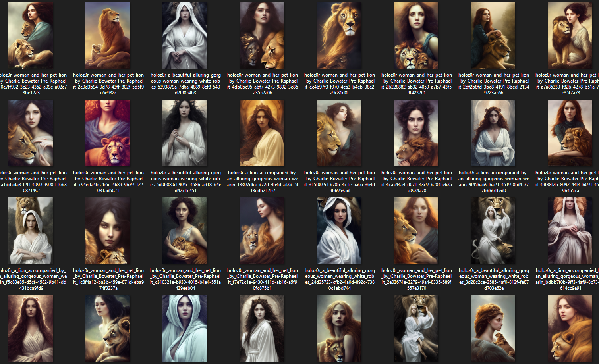Click the file name containing 24d25723-cfb2-4a0d
Viewport: 599px width, 364px height.
tap(340, 279)
